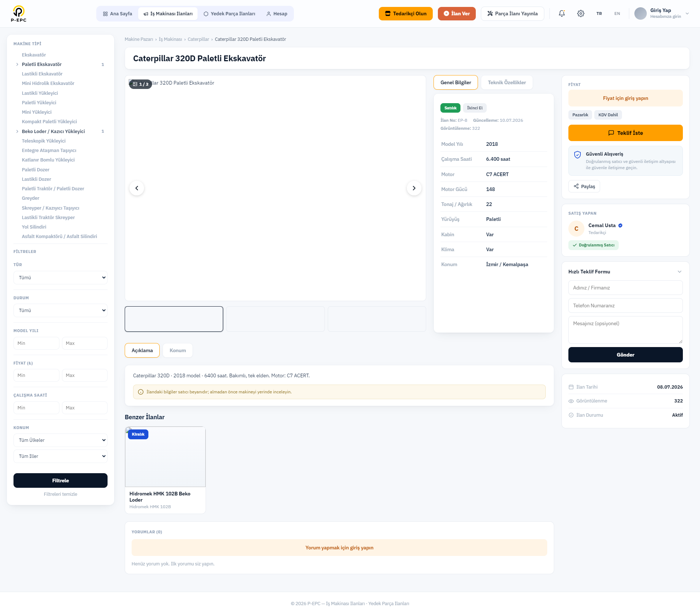Show next listing photo
Viewport: 700px width, 615px height.
click(414, 188)
